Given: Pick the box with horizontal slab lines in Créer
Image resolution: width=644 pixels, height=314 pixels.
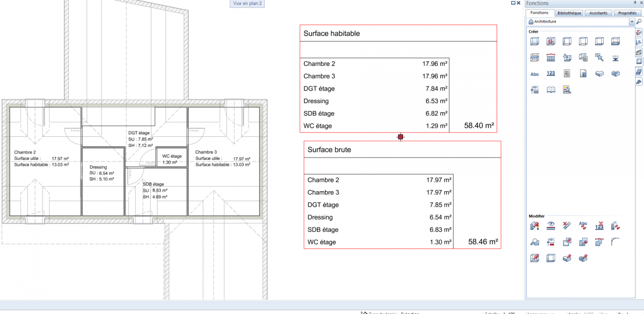Looking at the screenshot, I should (615, 41).
